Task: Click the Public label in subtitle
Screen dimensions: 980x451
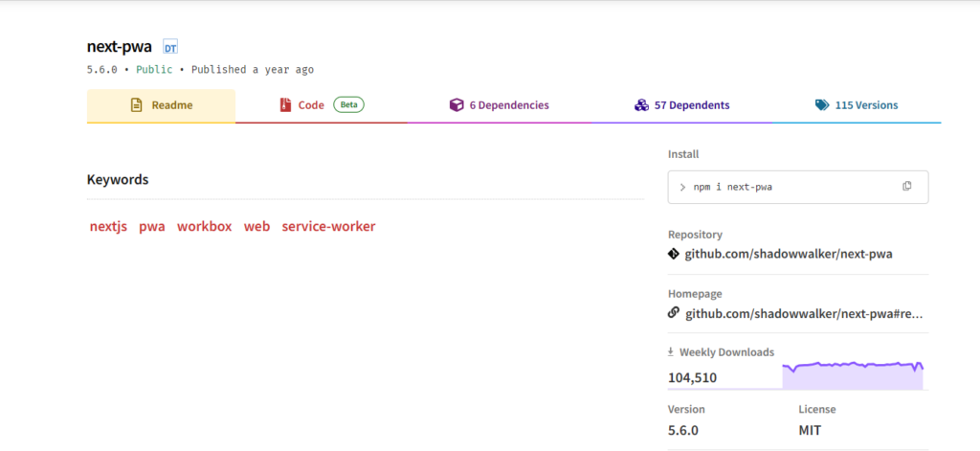Action: point(154,70)
